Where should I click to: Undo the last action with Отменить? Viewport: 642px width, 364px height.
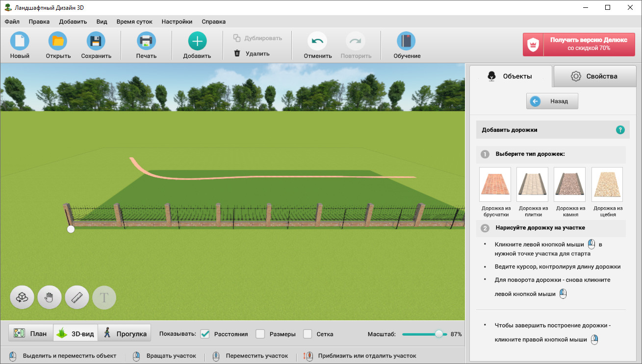[x=317, y=41]
